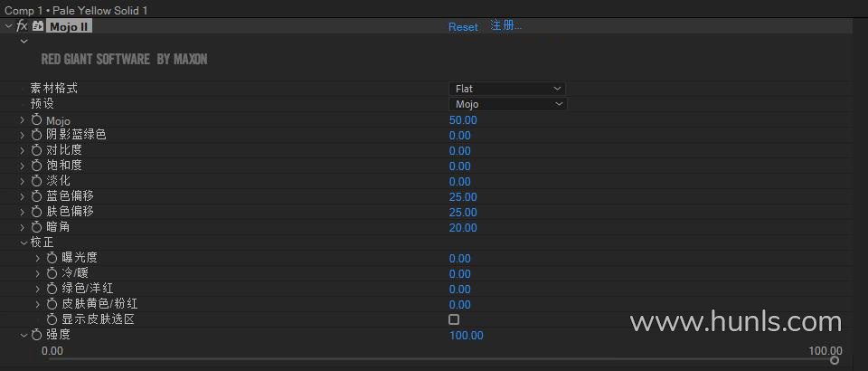
Task: Enable stopwatch for 对比度
Action: pos(36,150)
